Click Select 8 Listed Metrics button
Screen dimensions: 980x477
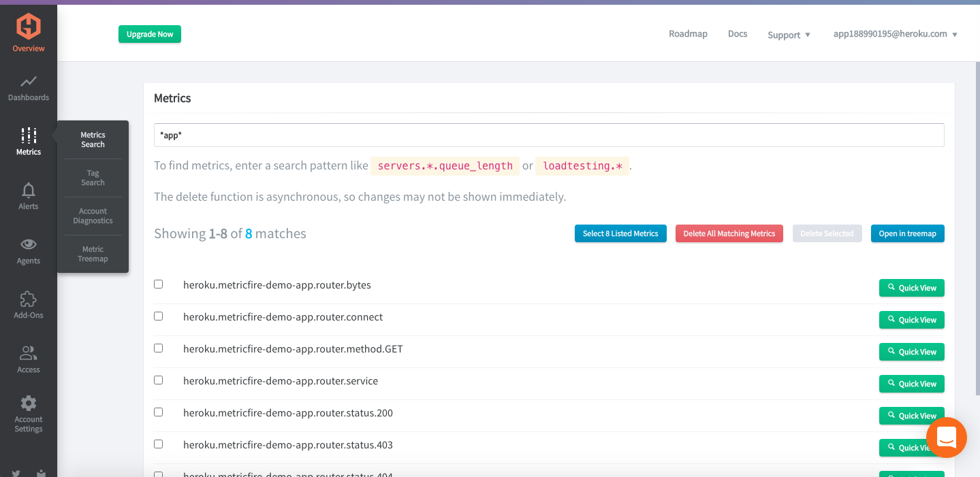620,233
